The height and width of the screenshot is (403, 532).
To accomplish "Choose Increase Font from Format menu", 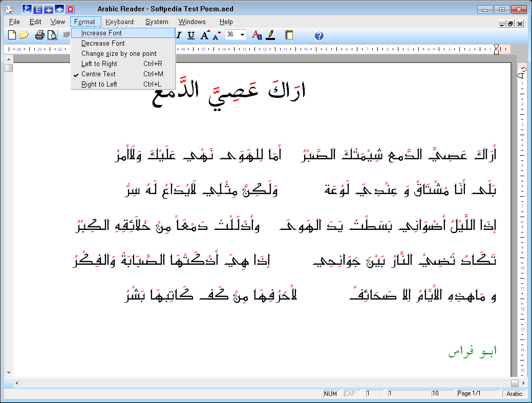I will [x=123, y=33].
